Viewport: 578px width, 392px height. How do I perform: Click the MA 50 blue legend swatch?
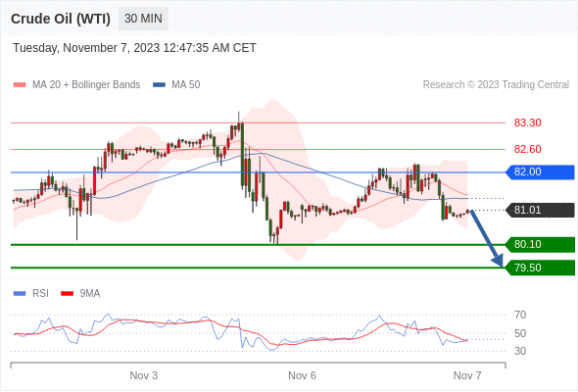(159, 85)
